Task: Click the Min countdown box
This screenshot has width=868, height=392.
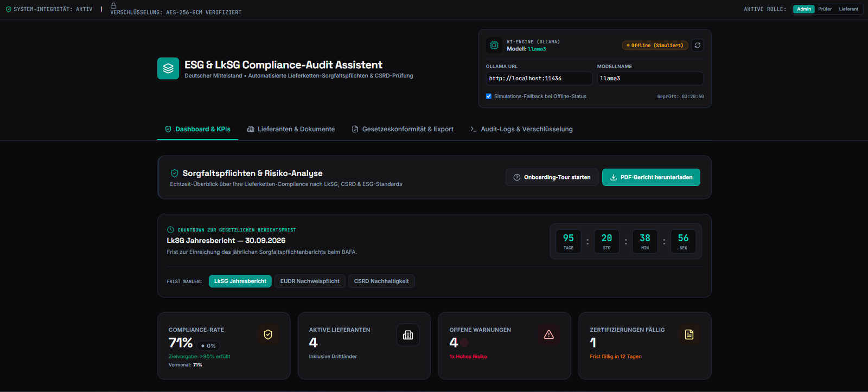Action: coord(645,241)
